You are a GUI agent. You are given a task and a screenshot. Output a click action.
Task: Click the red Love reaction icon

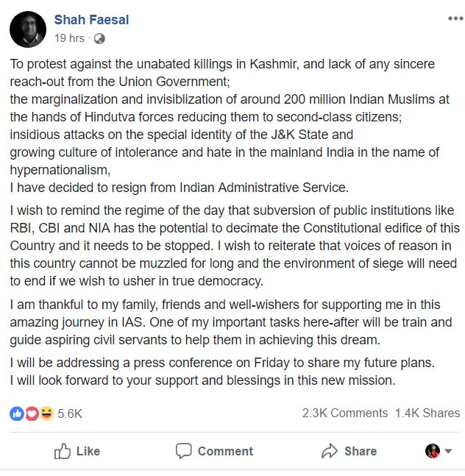pyautogui.click(x=32, y=413)
